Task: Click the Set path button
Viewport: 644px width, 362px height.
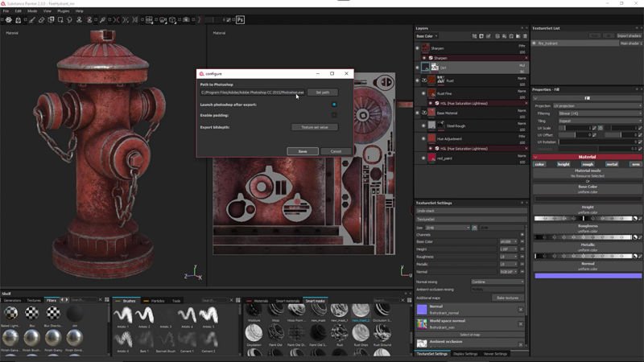Action: (x=322, y=93)
